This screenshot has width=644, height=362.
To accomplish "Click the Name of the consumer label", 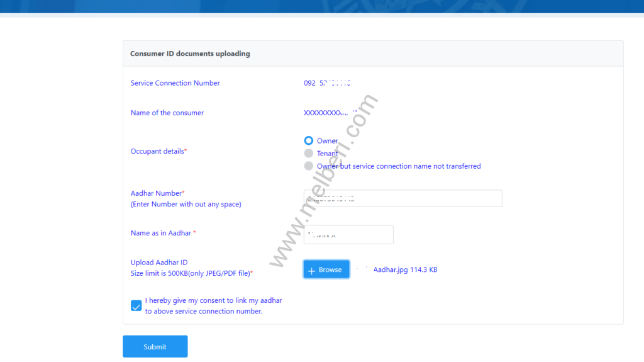I will coord(167,113).
